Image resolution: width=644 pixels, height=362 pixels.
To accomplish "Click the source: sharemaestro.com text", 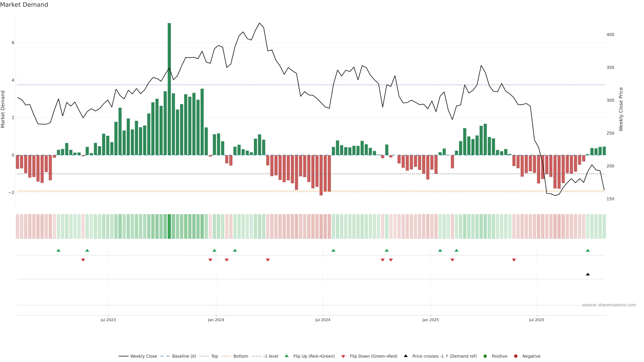I will coord(609,305).
